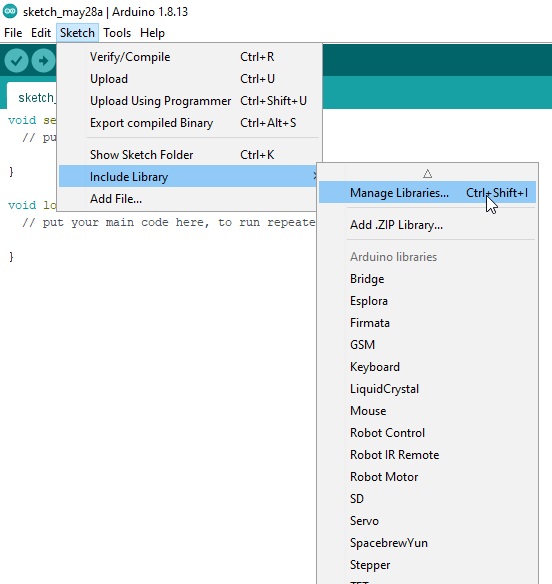
Task: Include the Esplora library
Action: pos(427,301)
